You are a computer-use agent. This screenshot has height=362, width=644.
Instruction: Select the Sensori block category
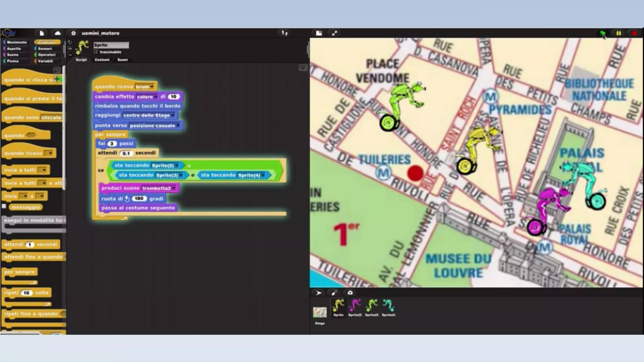[x=45, y=48]
